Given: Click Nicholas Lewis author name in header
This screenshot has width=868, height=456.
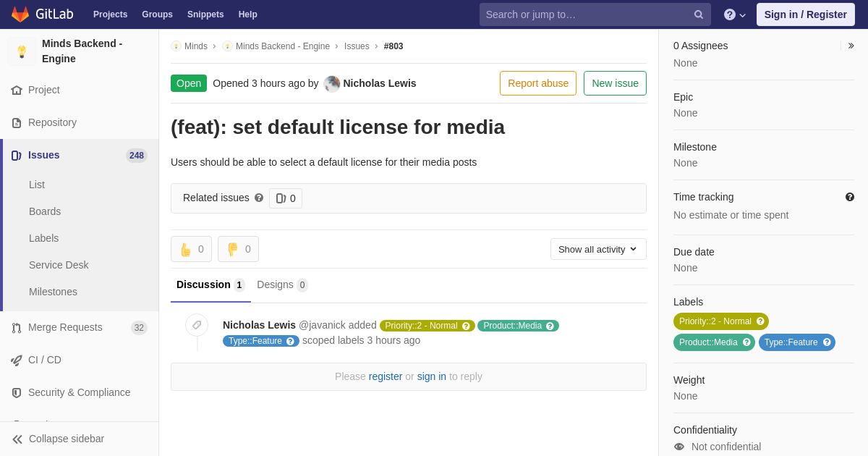Looking at the screenshot, I should pyautogui.click(x=380, y=83).
